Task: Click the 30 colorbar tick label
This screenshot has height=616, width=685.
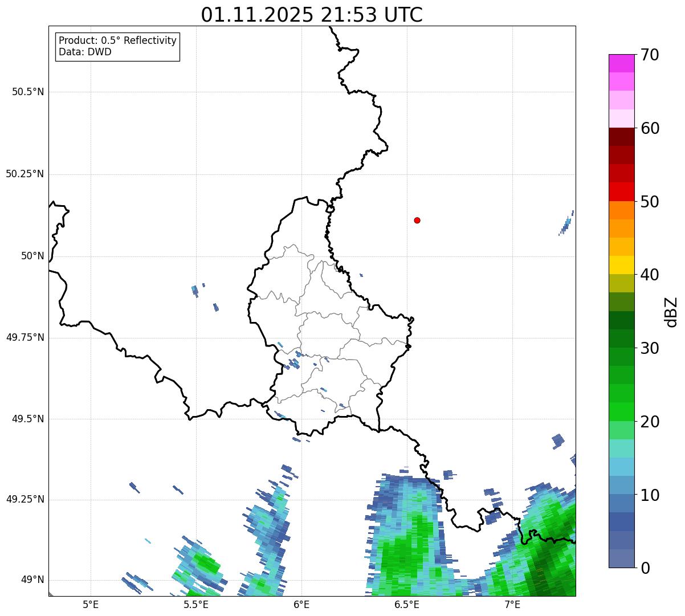Action: tap(650, 348)
